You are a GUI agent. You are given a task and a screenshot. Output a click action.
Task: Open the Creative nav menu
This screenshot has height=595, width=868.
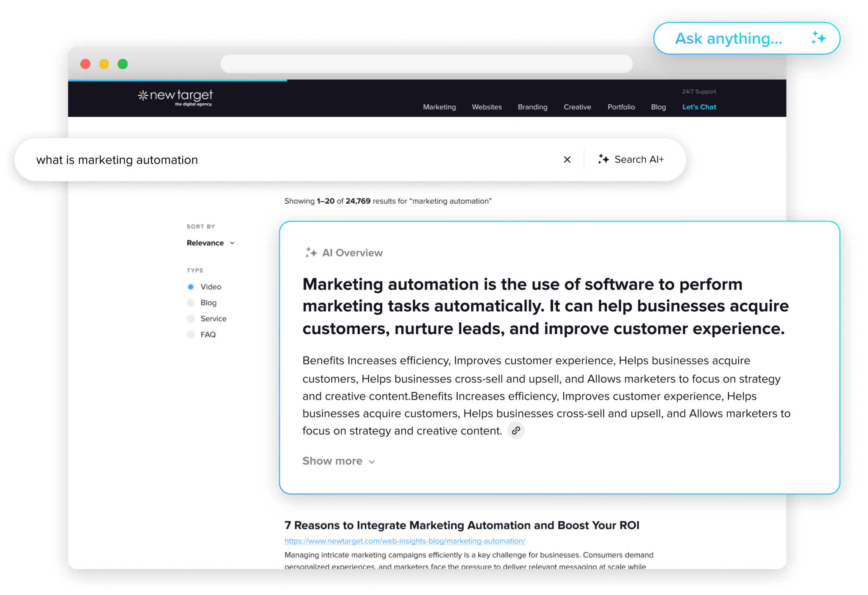tap(577, 107)
